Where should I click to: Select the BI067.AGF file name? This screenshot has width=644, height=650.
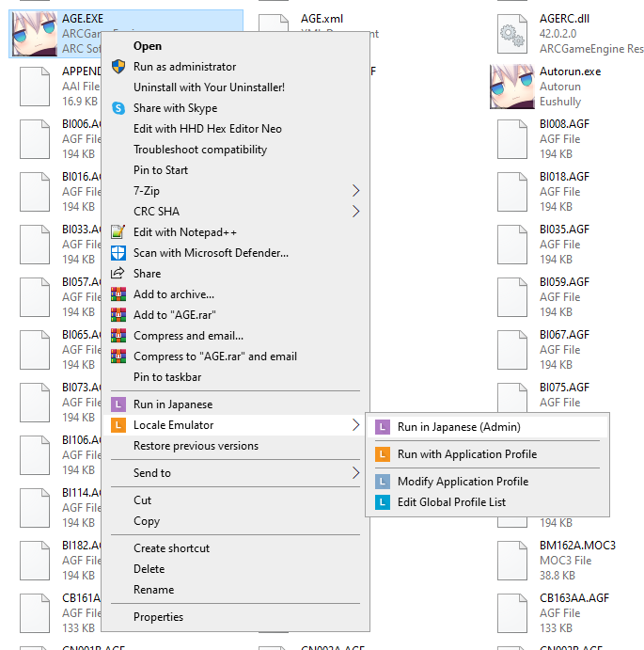[x=564, y=335]
